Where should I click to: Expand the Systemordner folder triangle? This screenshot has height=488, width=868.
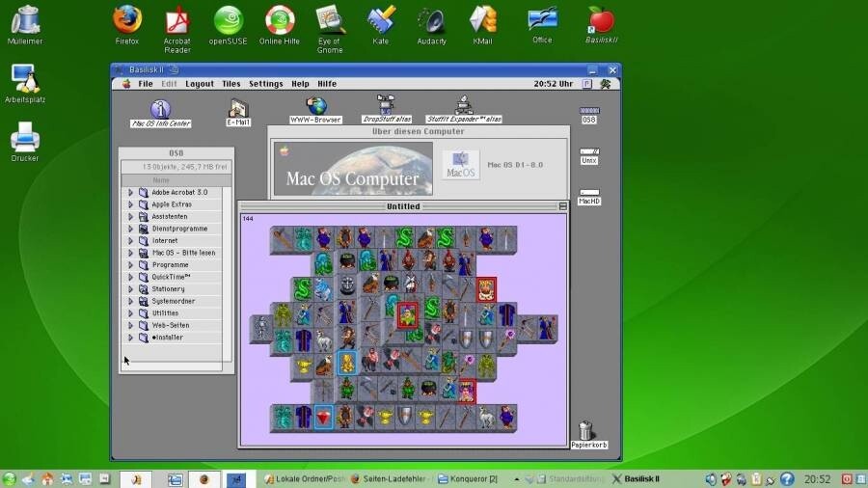click(130, 302)
